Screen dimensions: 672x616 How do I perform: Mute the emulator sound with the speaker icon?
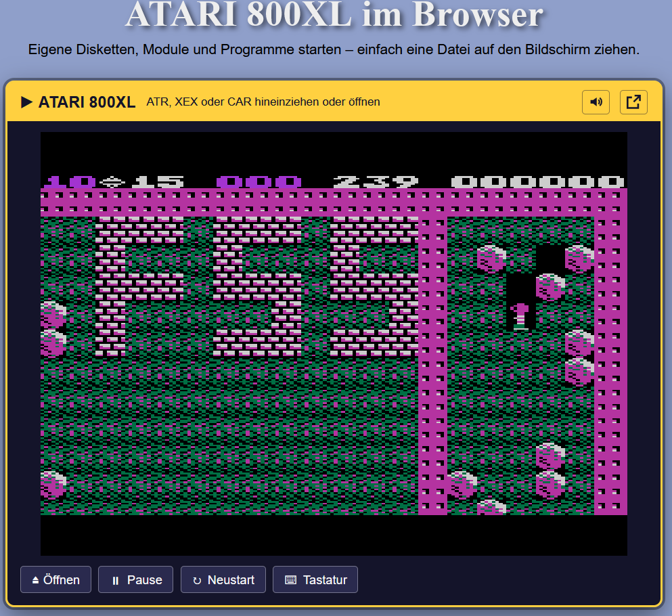point(596,102)
